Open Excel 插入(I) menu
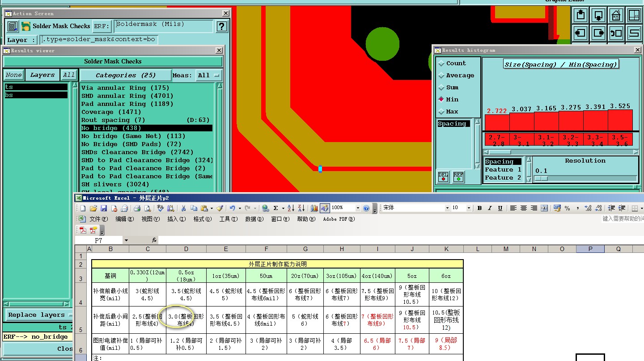Image resolution: width=644 pixels, height=361 pixels. click(x=176, y=219)
